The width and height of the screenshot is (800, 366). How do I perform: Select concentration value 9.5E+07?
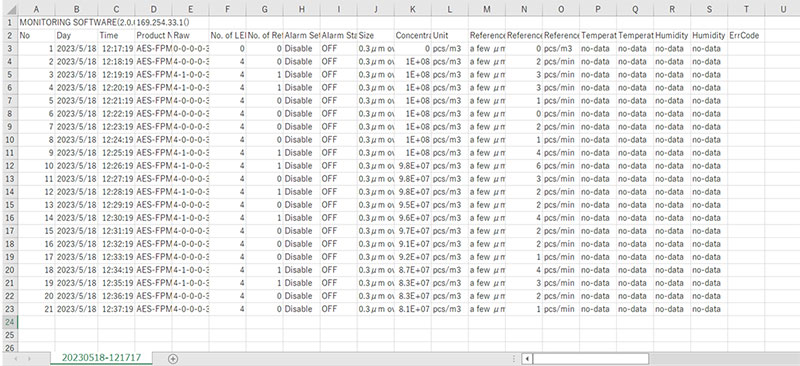pos(412,205)
